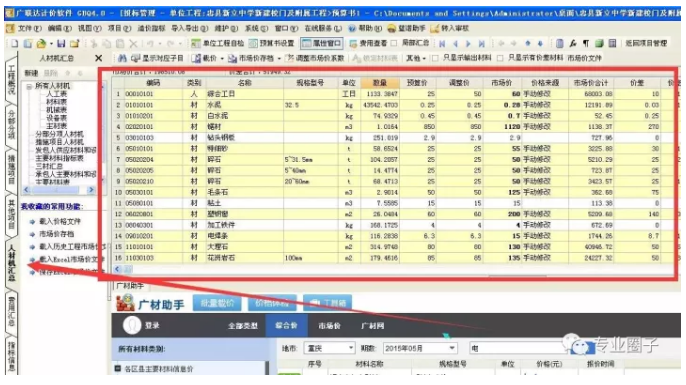686x385 pixels.
Task: Collapse the 所有人材机 tree node
Action: click(29, 86)
